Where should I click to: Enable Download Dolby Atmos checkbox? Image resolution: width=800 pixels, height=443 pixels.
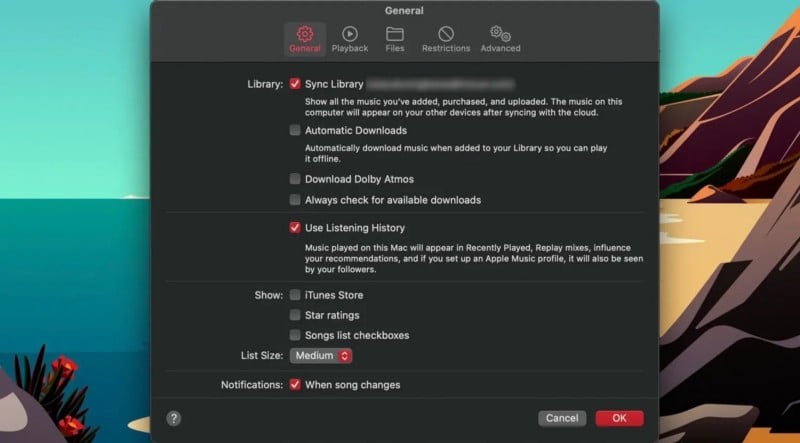click(x=295, y=179)
